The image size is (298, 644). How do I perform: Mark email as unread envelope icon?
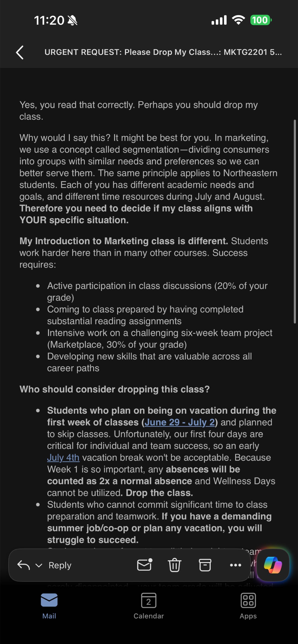(x=145, y=564)
